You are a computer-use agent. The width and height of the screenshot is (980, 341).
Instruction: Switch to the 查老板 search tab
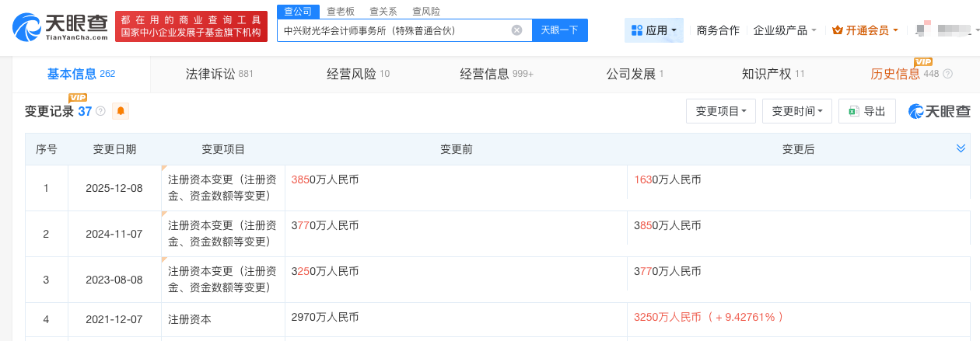(341, 12)
